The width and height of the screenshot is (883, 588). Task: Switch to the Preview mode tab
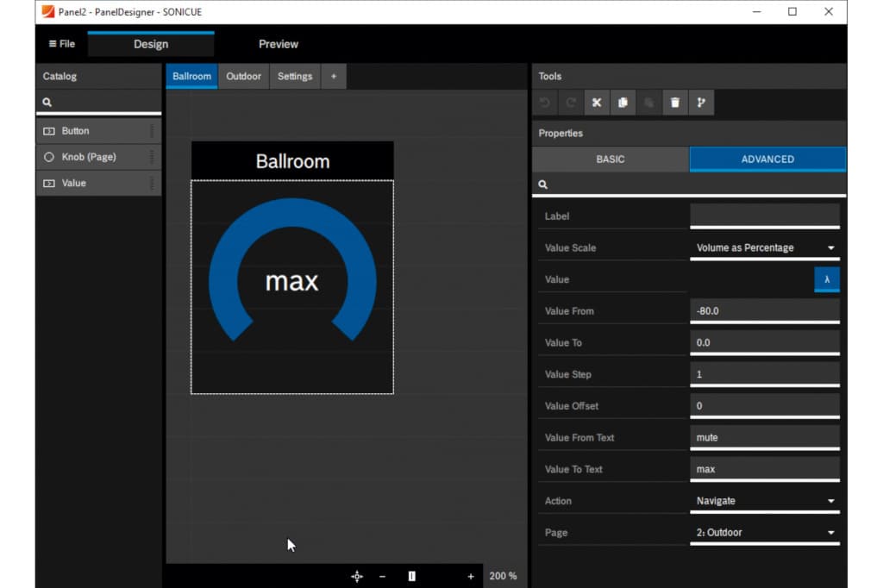(x=279, y=44)
